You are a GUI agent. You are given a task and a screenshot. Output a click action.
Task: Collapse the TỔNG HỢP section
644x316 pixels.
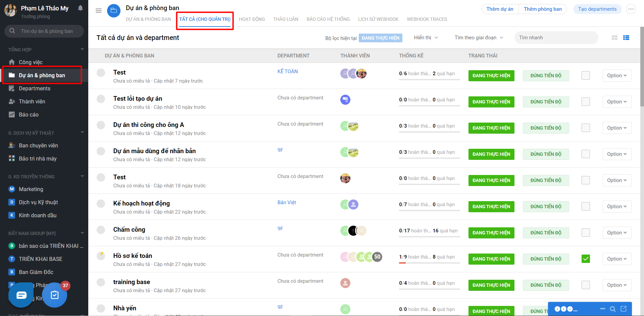pyautogui.click(x=82, y=49)
